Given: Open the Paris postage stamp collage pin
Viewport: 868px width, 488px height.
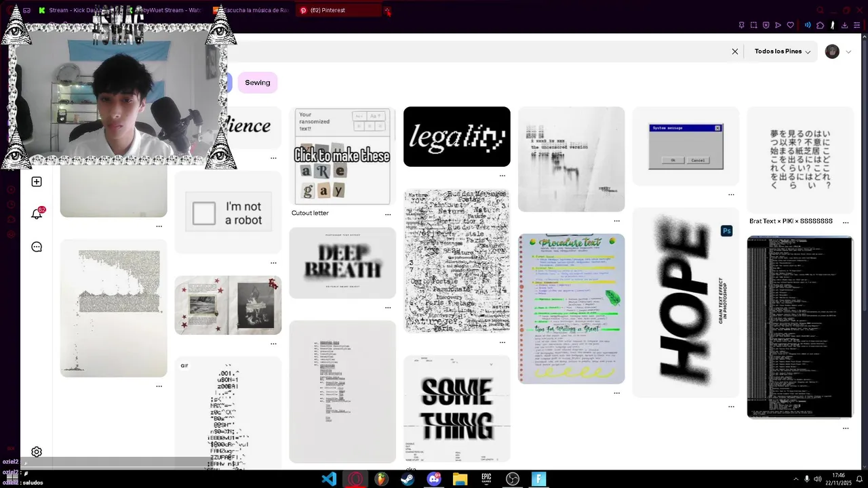Looking at the screenshot, I should point(457,261).
